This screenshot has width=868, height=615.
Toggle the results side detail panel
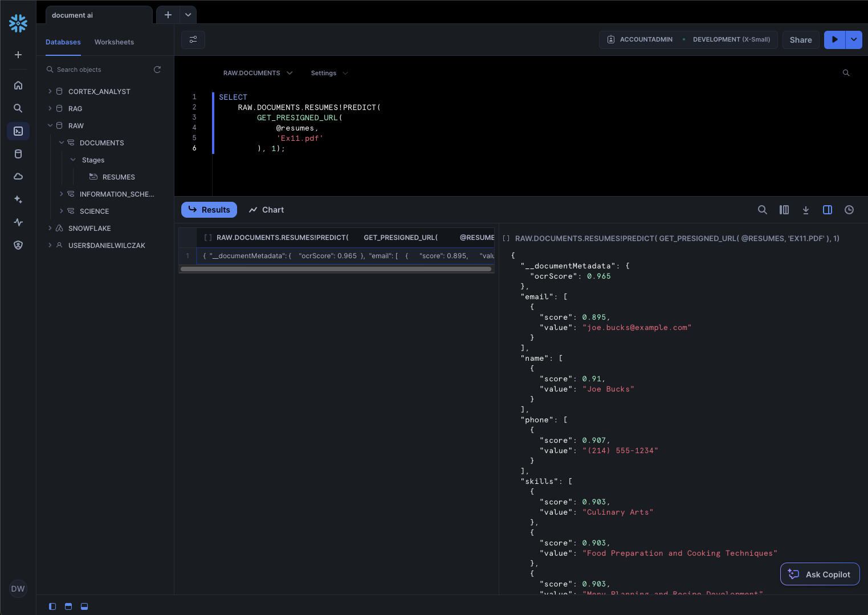tap(828, 210)
